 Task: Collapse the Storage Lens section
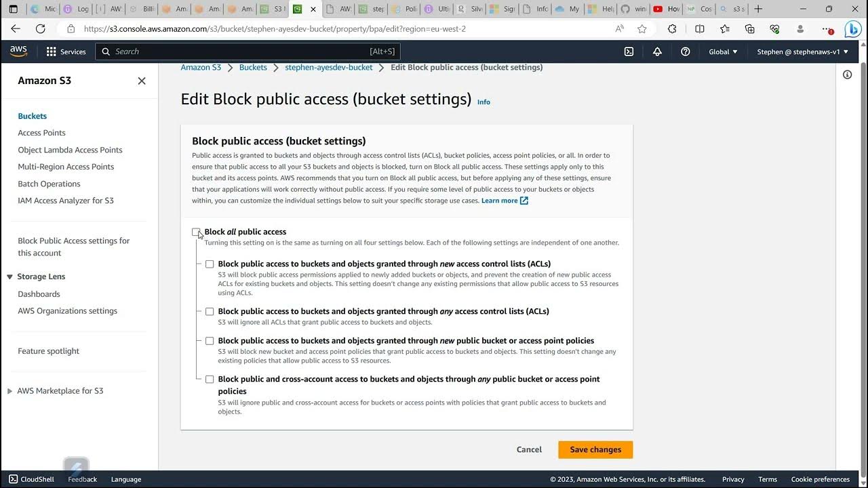pyautogui.click(x=10, y=277)
